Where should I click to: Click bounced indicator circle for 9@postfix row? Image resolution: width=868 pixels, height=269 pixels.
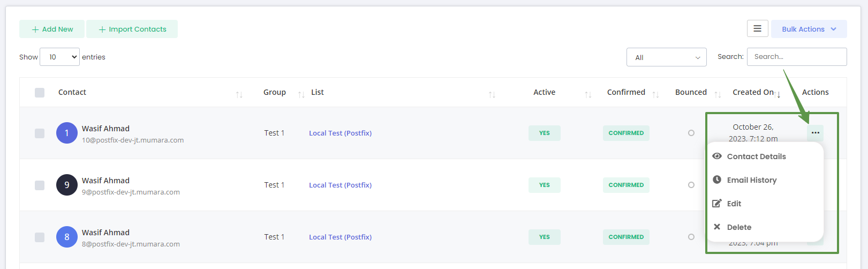click(691, 185)
